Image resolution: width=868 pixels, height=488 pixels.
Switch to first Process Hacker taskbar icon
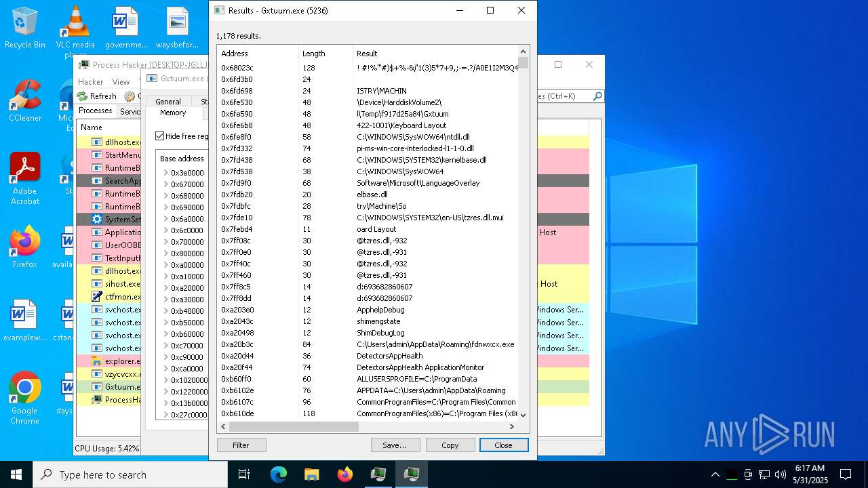378,474
